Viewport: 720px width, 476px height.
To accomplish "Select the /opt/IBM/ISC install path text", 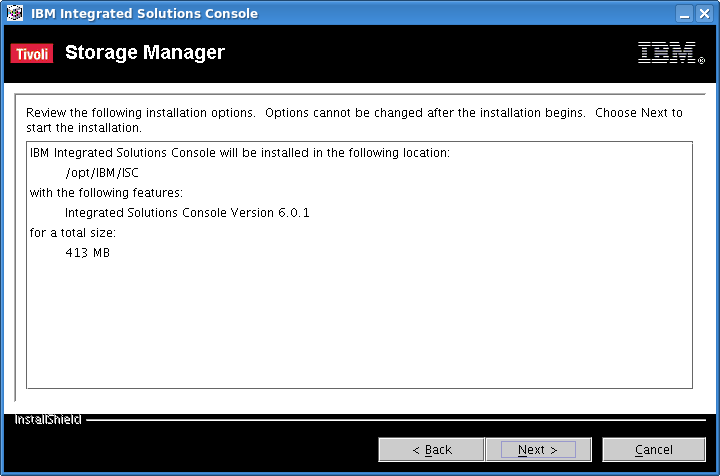I will tap(102, 173).
